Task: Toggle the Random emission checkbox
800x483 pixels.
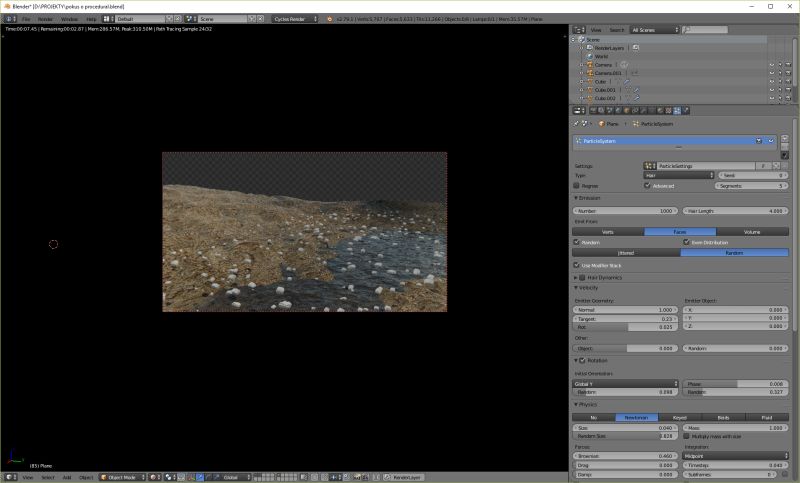Action: [577, 242]
